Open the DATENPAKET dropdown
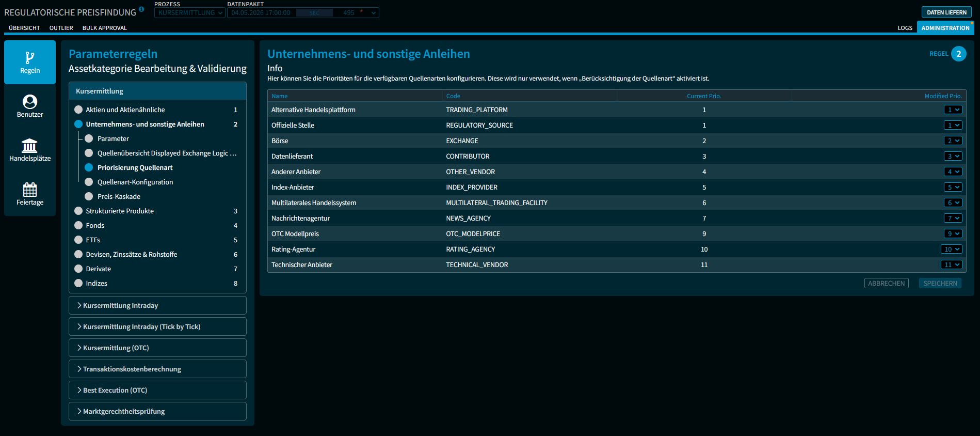This screenshot has height=436, width=980. coord(303,13)
